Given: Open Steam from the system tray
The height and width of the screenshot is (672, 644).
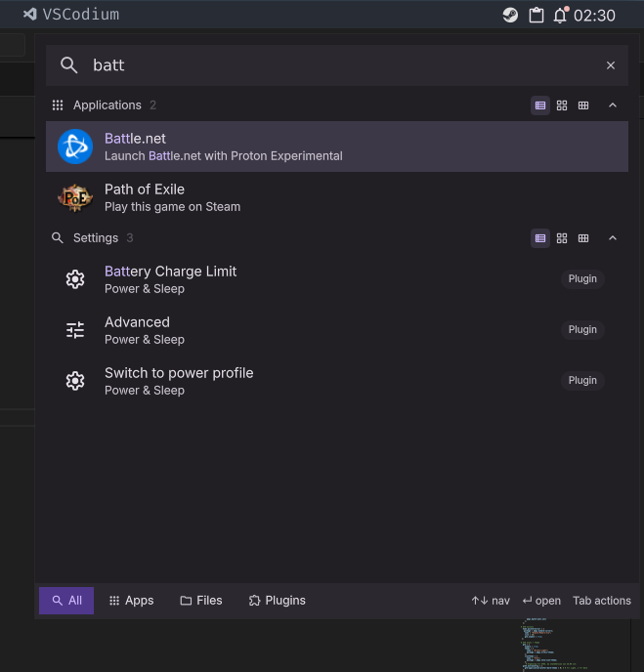Looking at the screenshot, I should 510,15.
